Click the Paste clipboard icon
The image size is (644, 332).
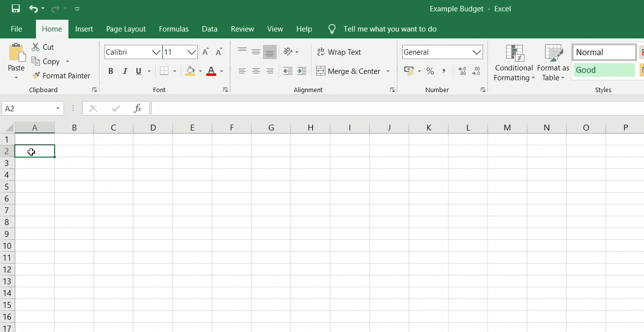click(x=16, y=53)
